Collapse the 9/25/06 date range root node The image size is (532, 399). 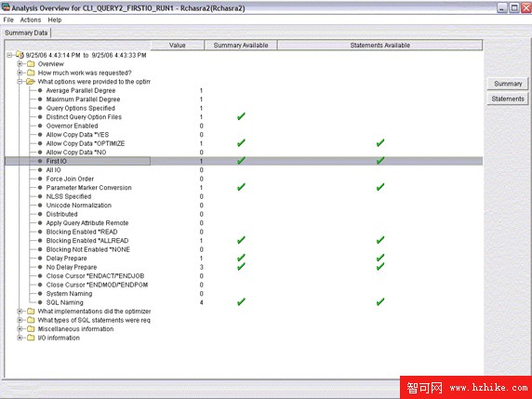click(9, 55)
